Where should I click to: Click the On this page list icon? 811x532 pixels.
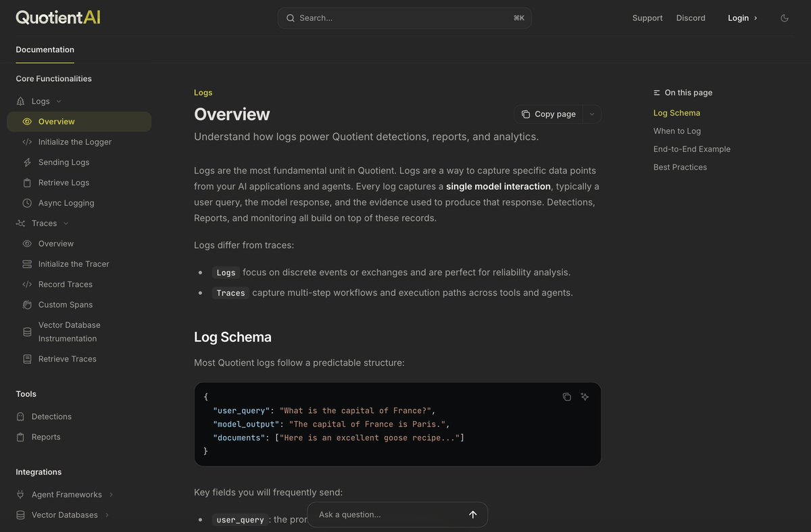[657, 93]
